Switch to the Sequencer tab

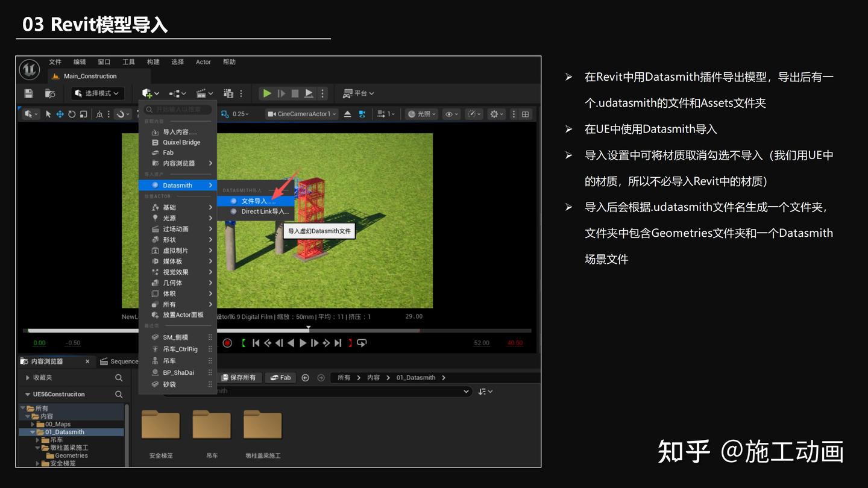(x=119, y=361)
